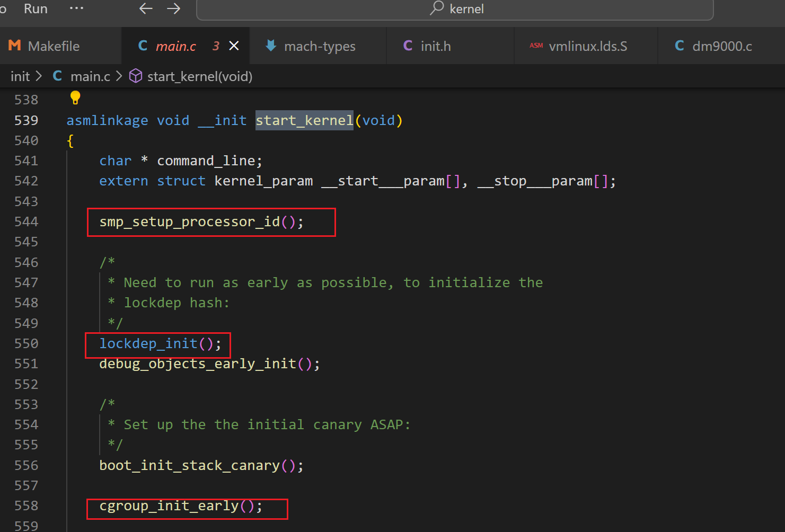Screen dimensions: 785x532
Task: Click the Makefile M file icon
Action: click(x=15, y=46)
